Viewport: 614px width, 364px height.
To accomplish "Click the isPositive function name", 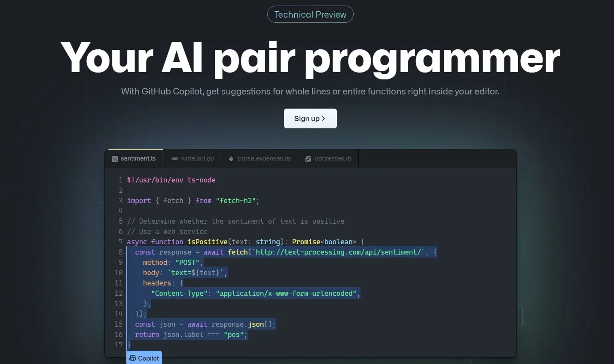I will (x=208, y=242).
